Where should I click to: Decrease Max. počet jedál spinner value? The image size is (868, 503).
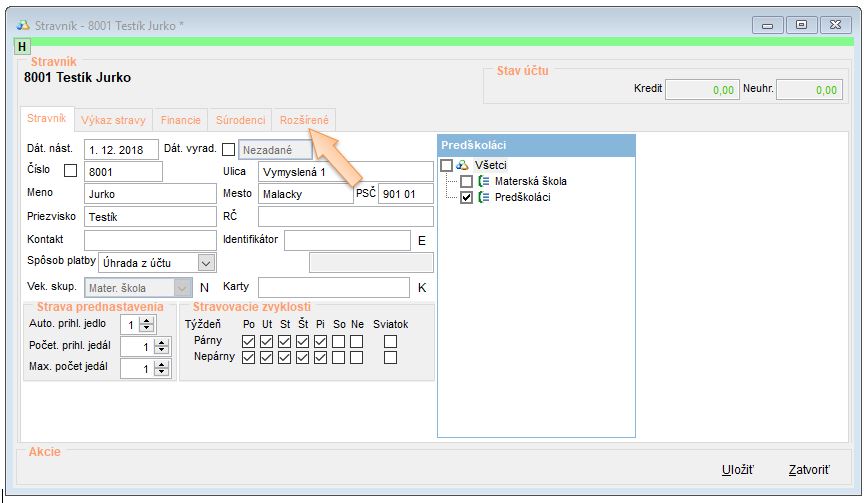click(x=147, y=373)
